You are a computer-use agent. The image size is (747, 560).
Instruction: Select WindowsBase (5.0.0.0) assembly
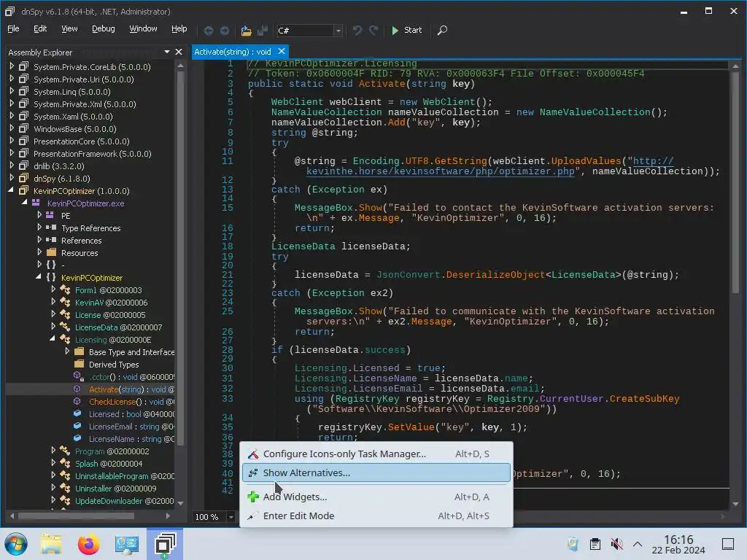(75, 128)
